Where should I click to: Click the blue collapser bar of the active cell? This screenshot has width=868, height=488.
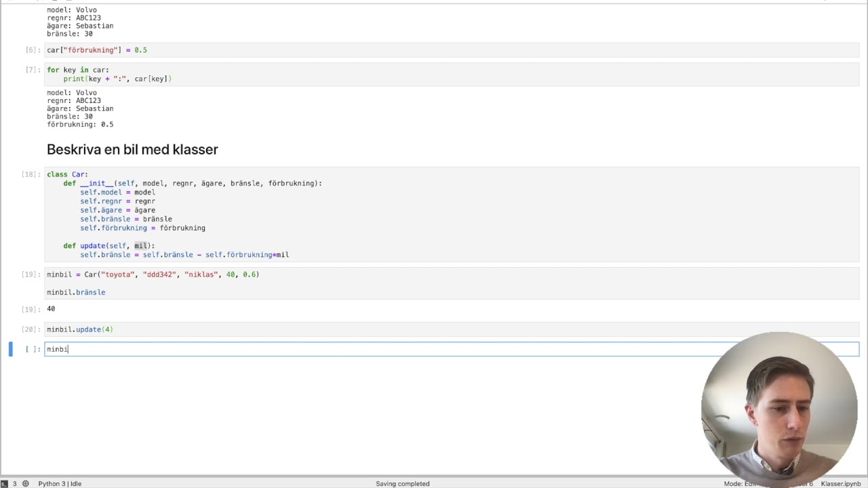[x=10, y=349]
